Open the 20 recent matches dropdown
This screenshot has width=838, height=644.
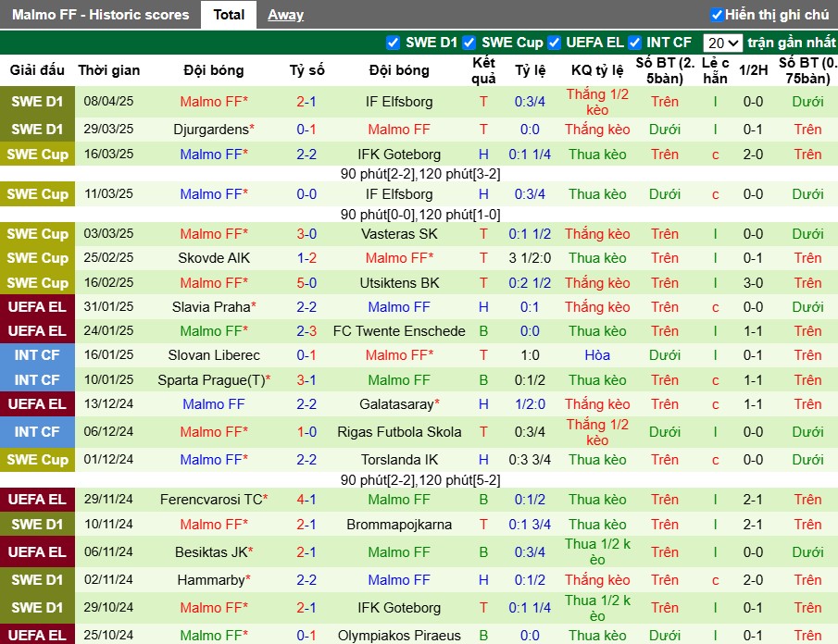tap(722, 43)
